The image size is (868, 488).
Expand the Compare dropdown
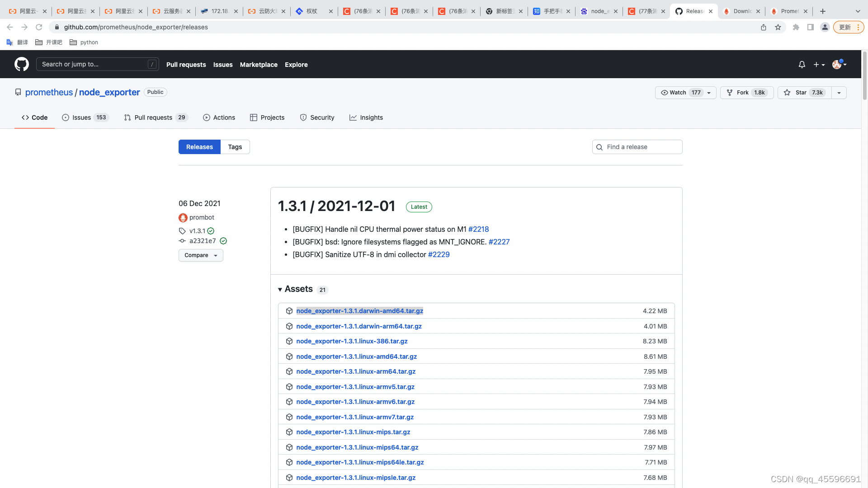click(201, 255)
